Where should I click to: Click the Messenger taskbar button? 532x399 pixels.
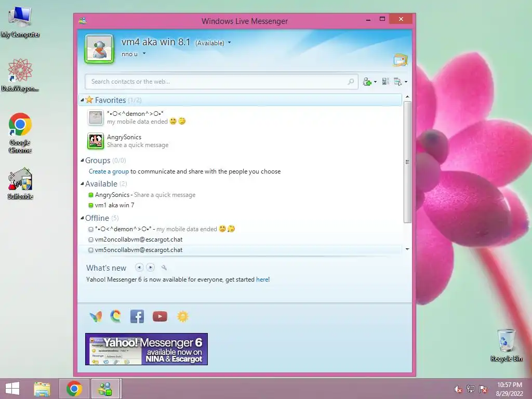coord(105,389)
